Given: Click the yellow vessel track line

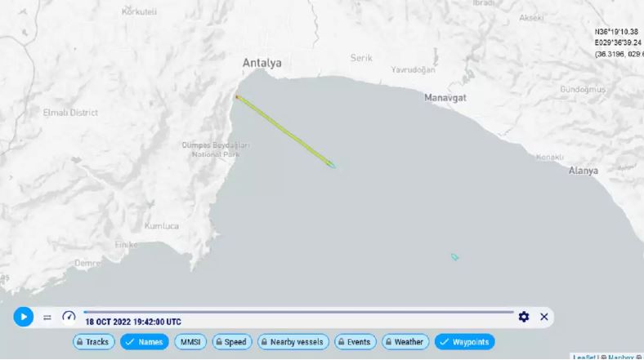Looking at the screenshot, I should coord(284,131).
